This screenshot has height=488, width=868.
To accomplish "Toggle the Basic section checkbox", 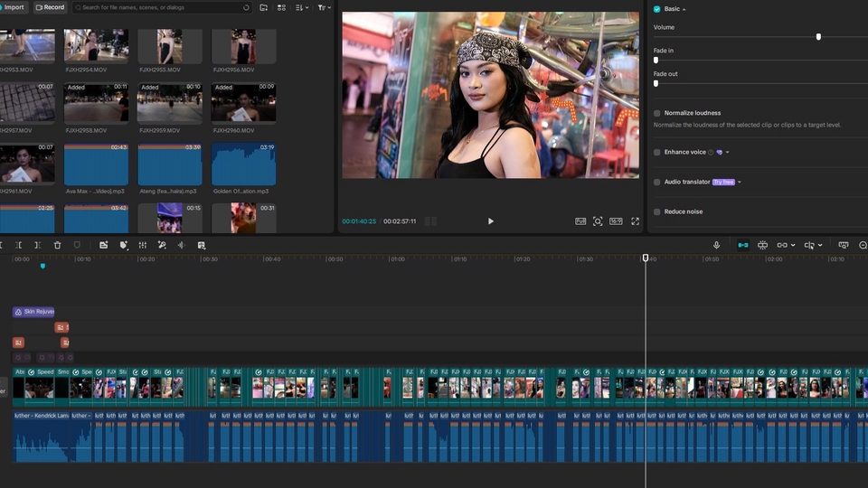I will point(656,8).
